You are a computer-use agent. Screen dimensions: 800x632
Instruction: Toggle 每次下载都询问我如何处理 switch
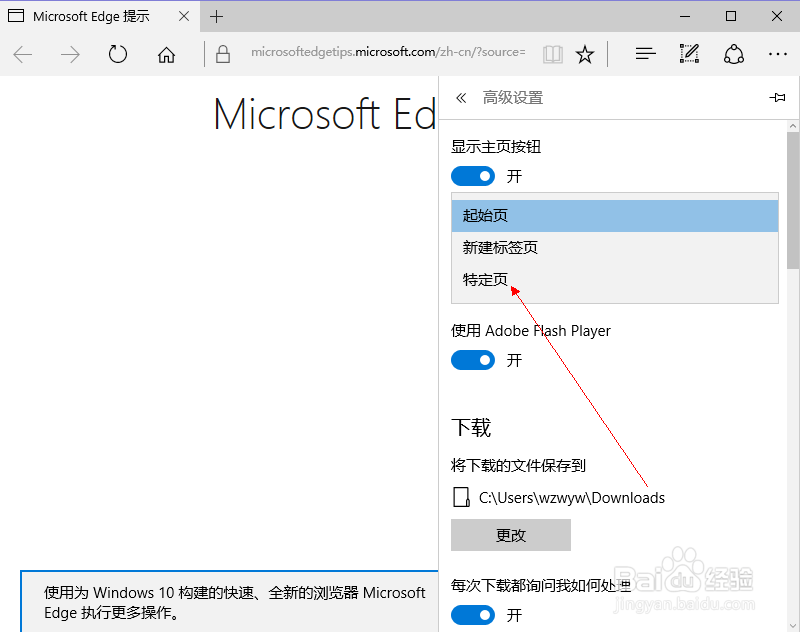(x=473, y=615)
